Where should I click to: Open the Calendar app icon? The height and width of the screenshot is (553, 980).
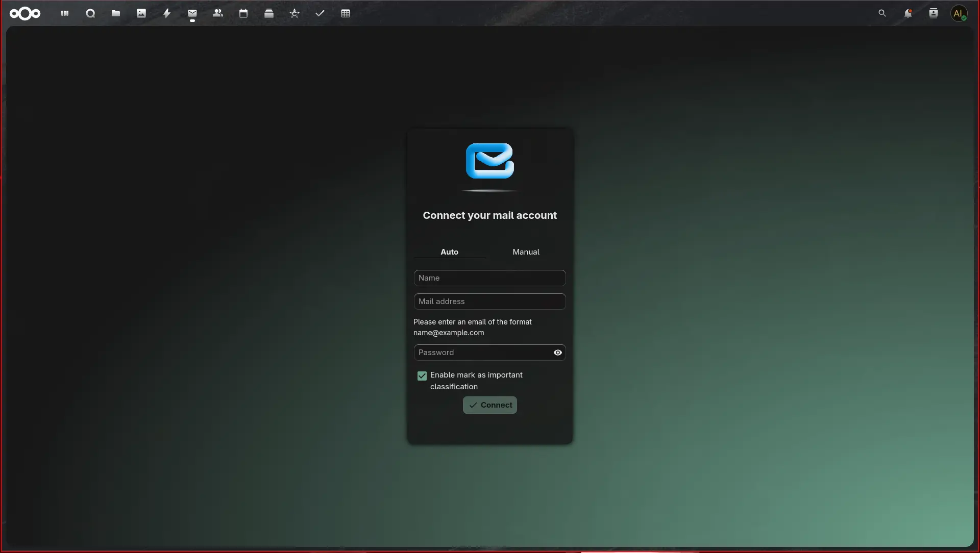[x=243, y=13]
